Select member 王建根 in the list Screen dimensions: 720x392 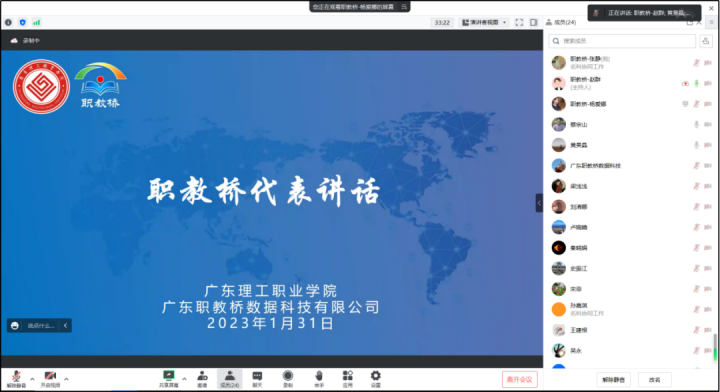[631, 330]
